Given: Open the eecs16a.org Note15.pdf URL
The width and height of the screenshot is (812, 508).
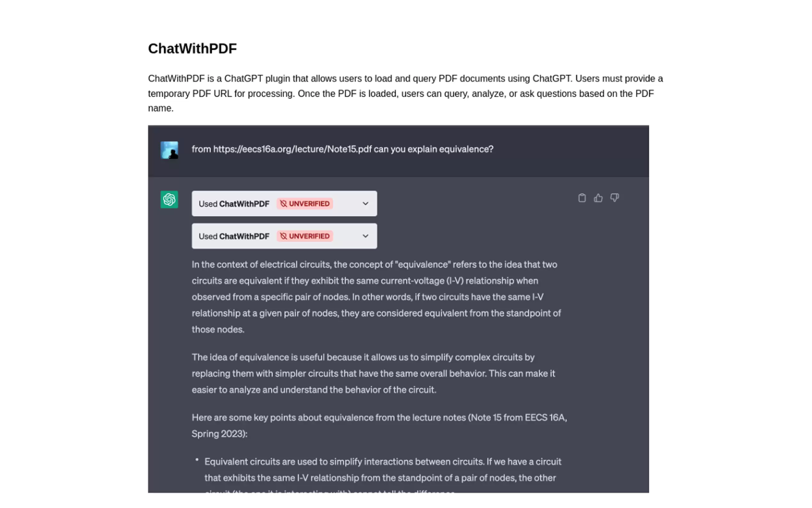Looking at the screenshot, I should (x=293, y=149).
